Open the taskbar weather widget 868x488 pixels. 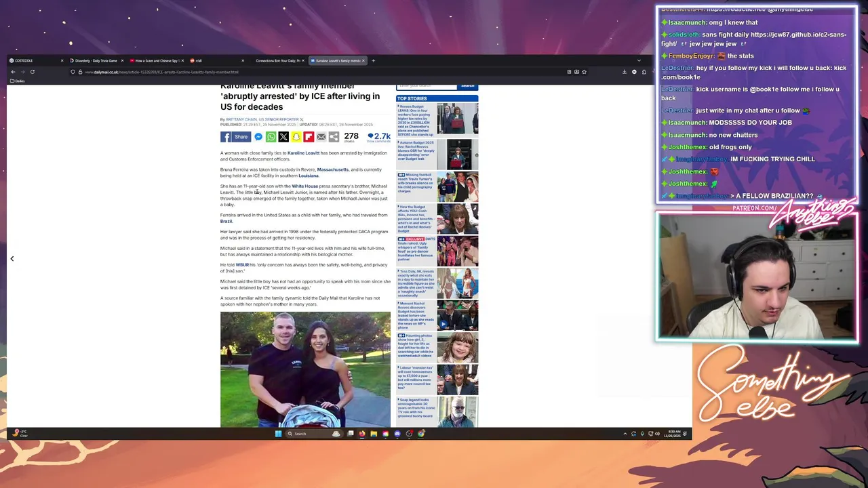pos(20,434)
